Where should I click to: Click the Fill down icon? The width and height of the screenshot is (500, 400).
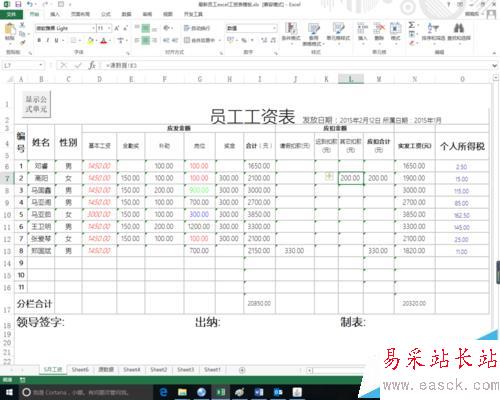[412, 34]
